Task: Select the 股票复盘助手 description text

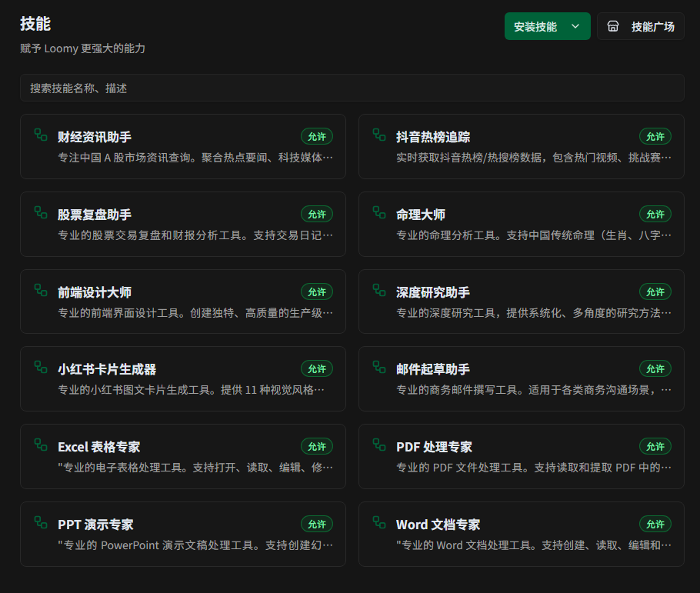Action: tap(195, 235)
